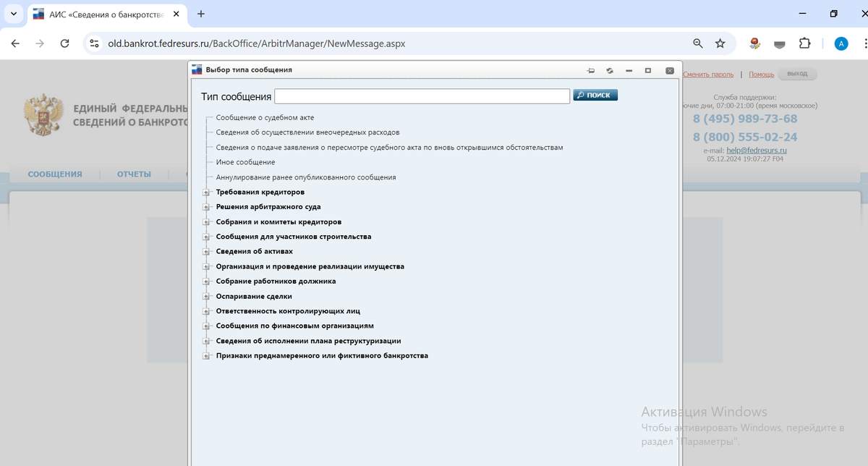Close the 'Выбор типа сообщения' dialog
The width and height of the screenshot is (868, 466).
[670, 70]
